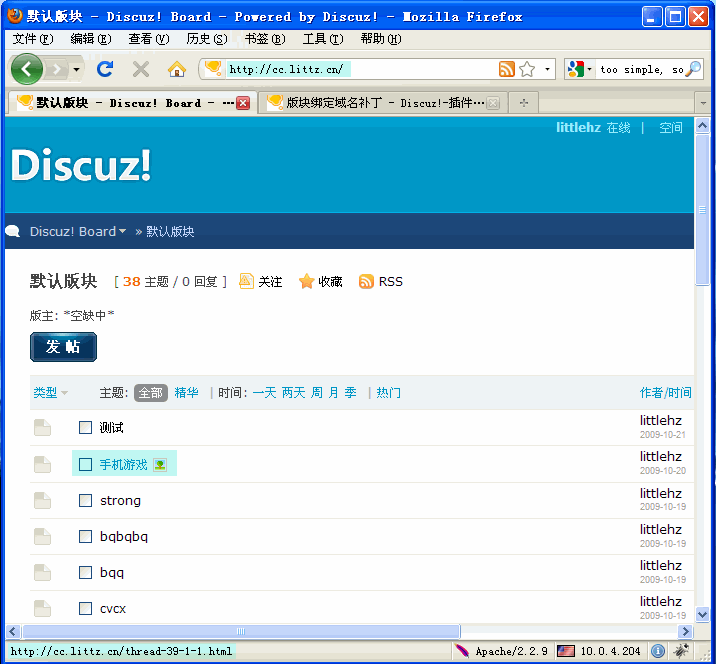The width and height of the screenshot is (716, 664).
Task: Go to the browser home page icon
Action: point(177,69)
